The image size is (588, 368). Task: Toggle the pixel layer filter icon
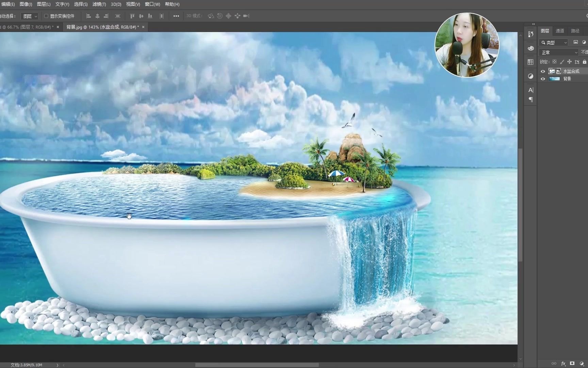pyautogui.click(x=576, y=42)
